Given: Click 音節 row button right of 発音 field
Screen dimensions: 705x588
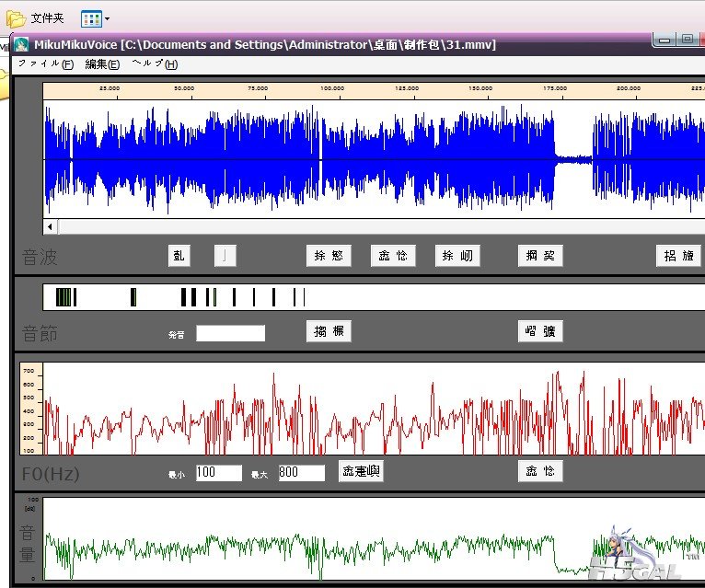Looking at the screenshot, I should point(329,331).
